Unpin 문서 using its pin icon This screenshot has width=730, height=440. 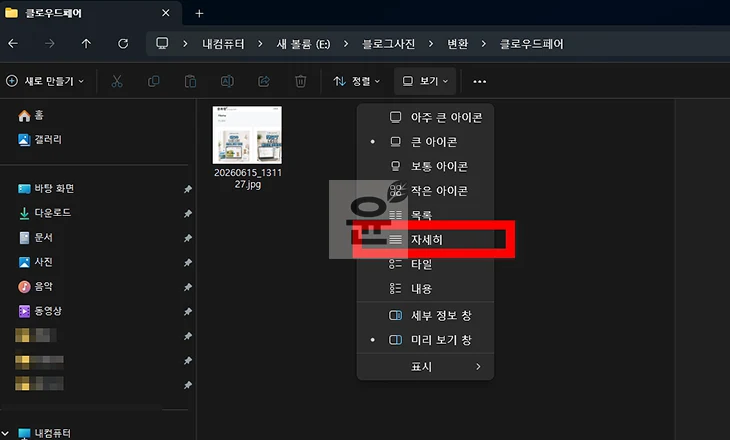coord(188,238)
